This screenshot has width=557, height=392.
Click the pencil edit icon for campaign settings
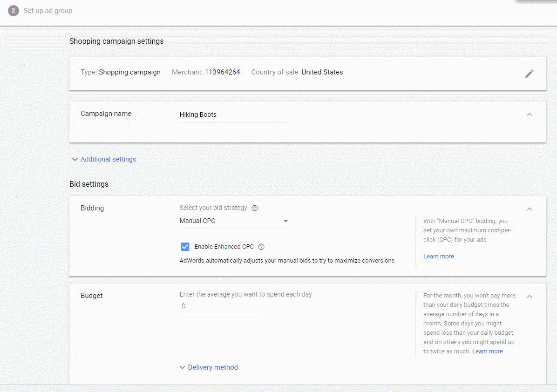pyautogui.click(x=529, y=74)
